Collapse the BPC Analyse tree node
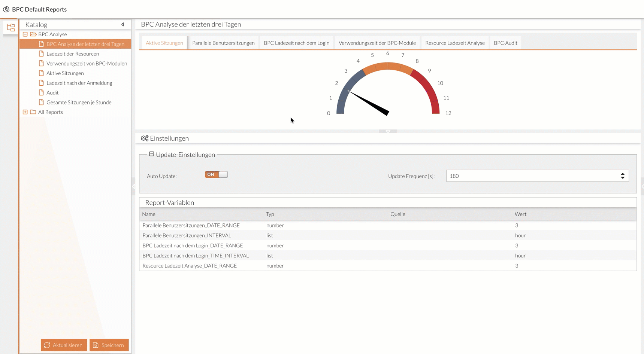 25,34
